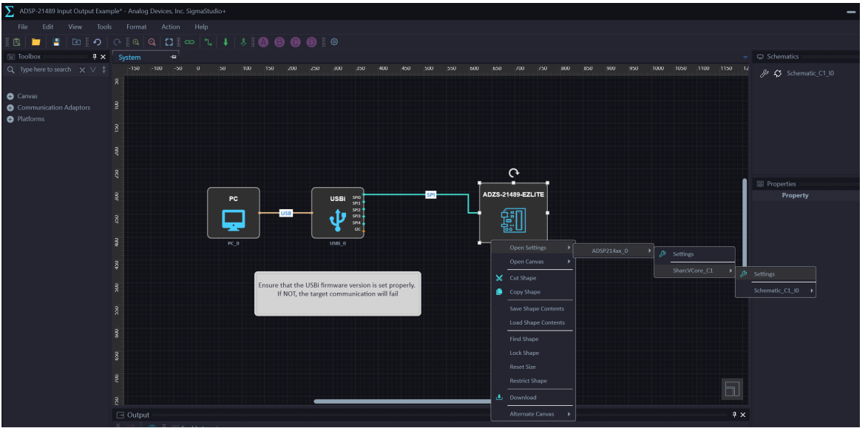868x431 pixels.
Task: Open the File menu
Action: tap(23, 27)
